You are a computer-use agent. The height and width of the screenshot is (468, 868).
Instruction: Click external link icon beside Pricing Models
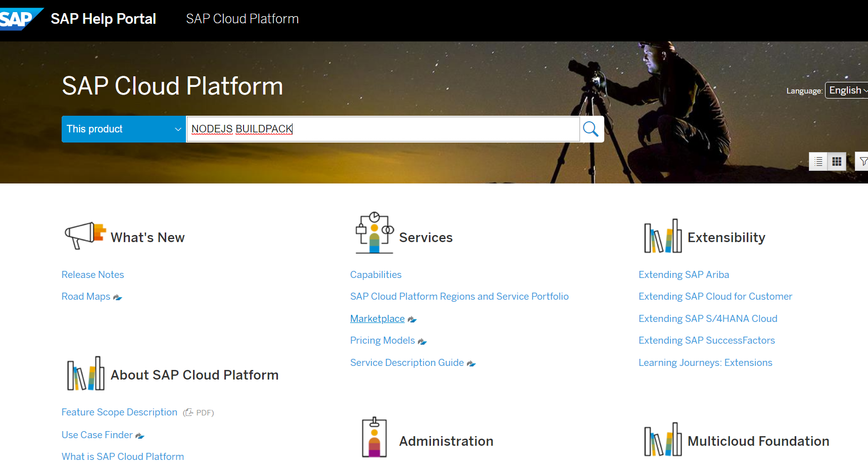pos(422,342)
